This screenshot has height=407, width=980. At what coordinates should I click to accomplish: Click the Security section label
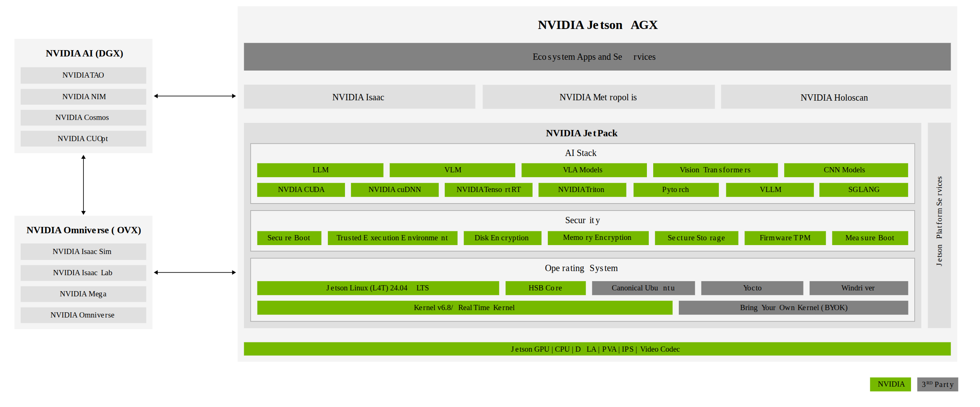[582, 221]
